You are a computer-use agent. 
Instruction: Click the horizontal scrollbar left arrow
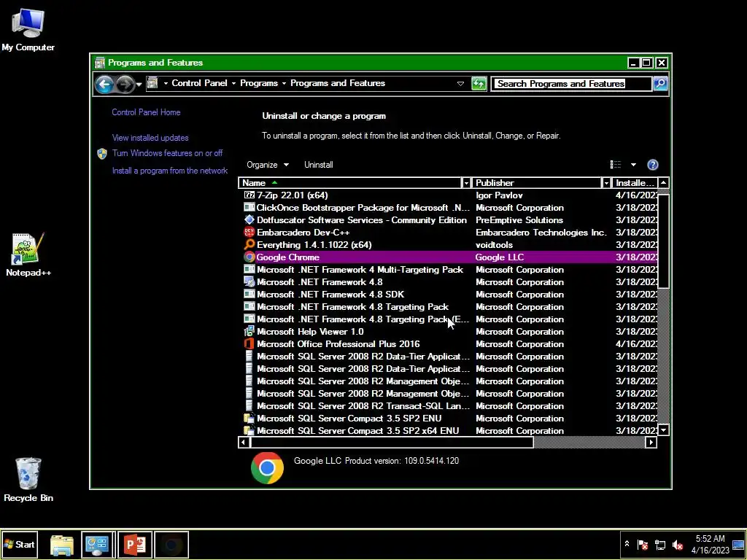244,443
